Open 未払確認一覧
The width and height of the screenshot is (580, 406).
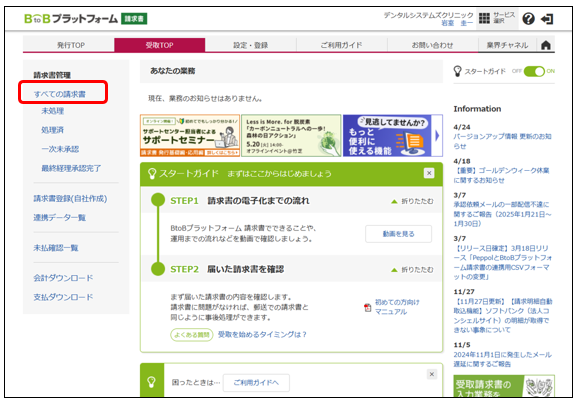[x=56, y=248]
